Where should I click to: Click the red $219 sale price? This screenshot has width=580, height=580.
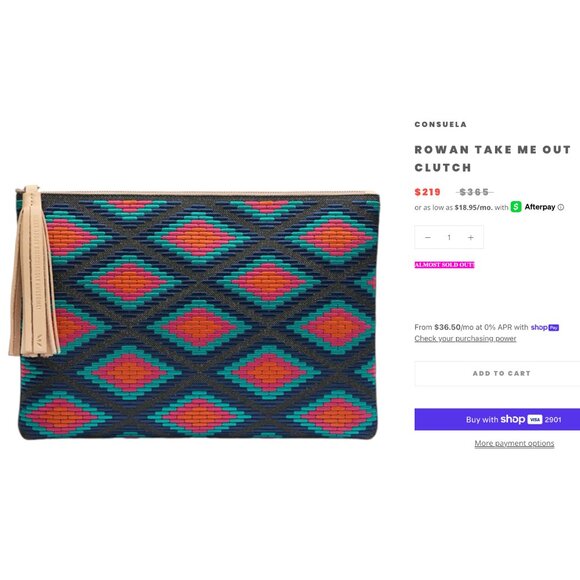click(x=428, y=192)
